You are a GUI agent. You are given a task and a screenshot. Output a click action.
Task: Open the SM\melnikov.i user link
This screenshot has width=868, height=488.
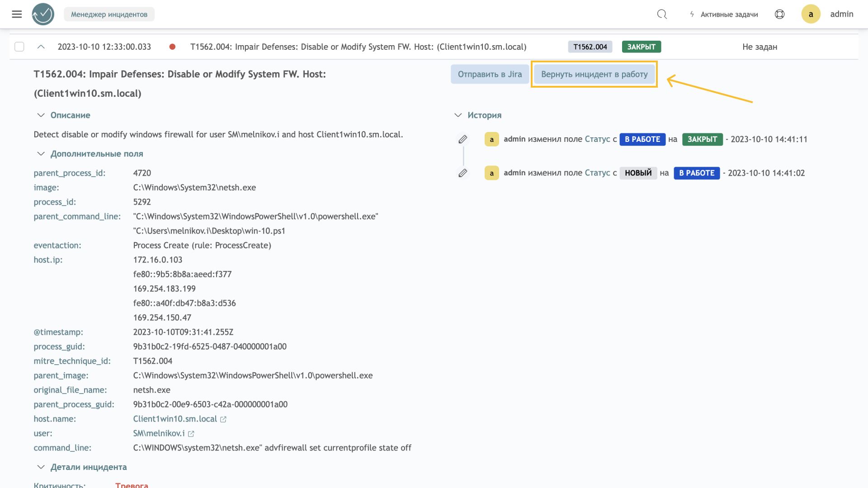tap(159, 433)
